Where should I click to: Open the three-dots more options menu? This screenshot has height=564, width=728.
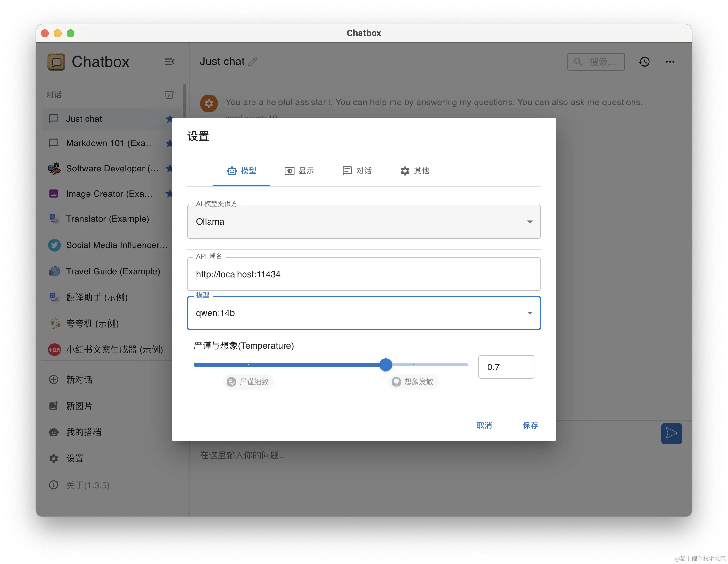click(x=670, y=62)
